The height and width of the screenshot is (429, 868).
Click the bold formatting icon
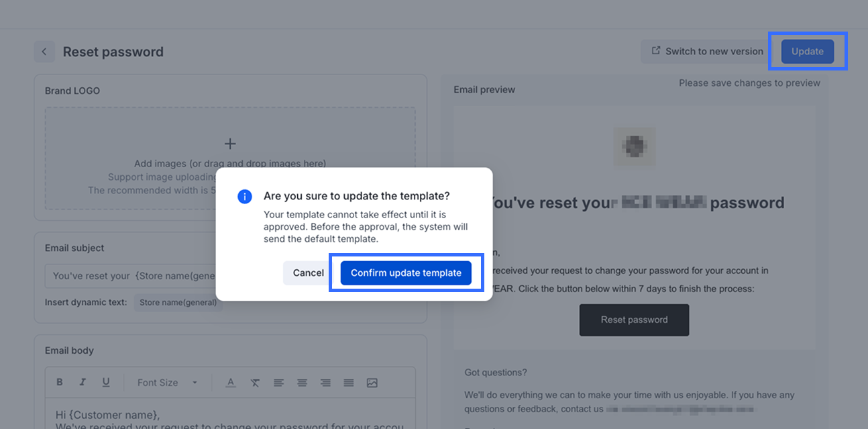point(60,383)
